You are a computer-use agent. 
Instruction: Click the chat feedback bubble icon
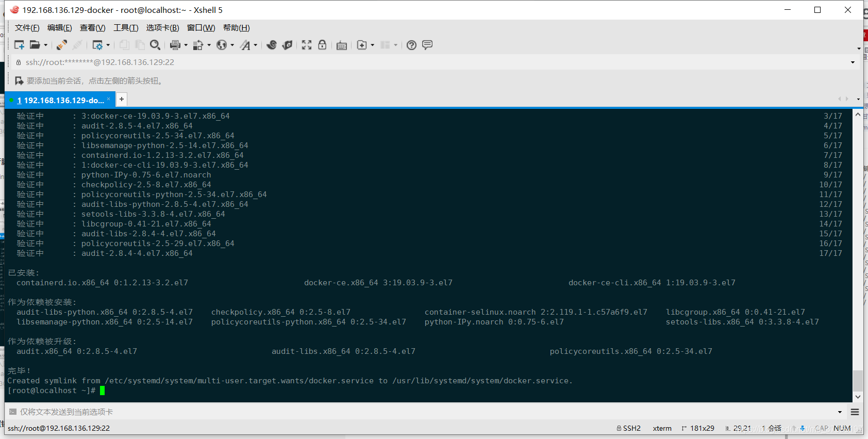click(427, 45)
